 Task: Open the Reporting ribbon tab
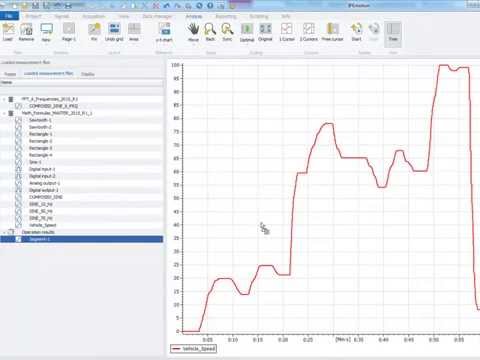pos(226,16)
